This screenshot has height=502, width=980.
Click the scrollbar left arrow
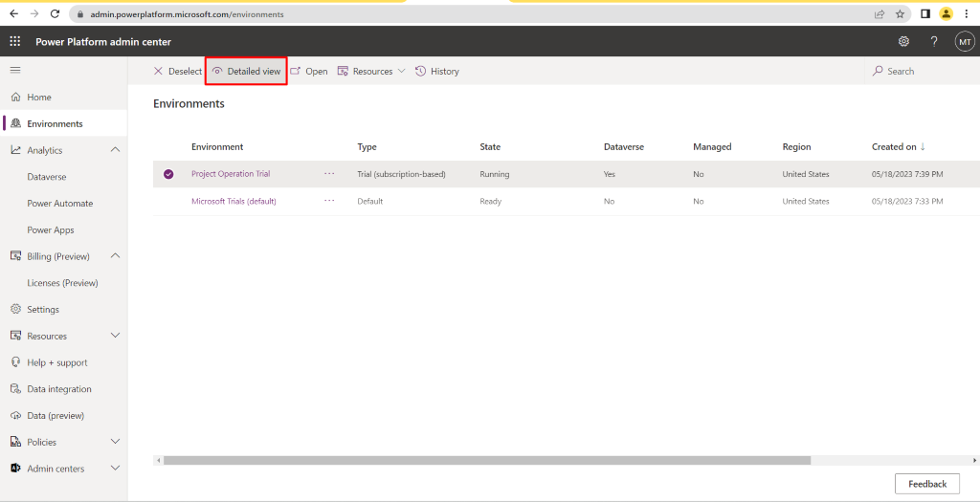tap(158, 460)
